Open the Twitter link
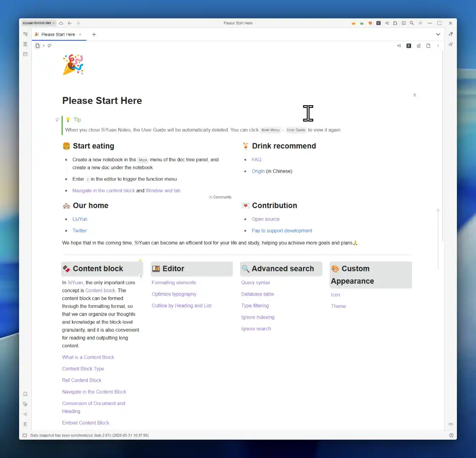This screenshot has width=476, height=458. [79, 231]
